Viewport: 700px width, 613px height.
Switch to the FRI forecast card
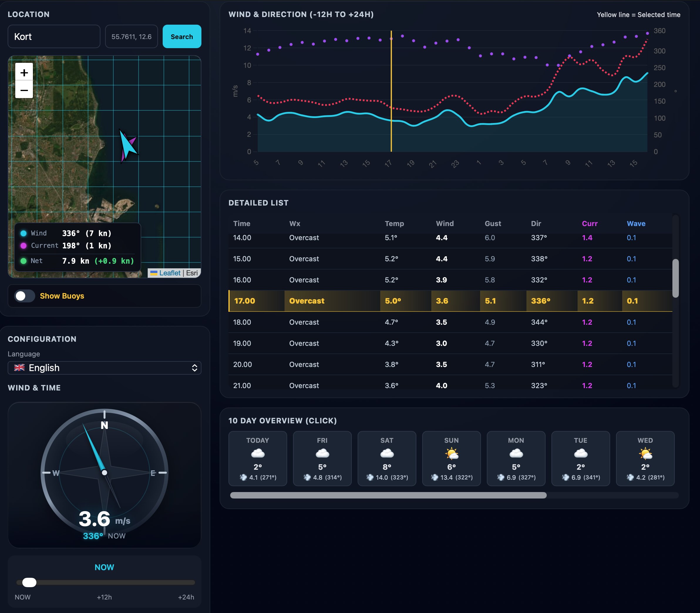point(322,458)
